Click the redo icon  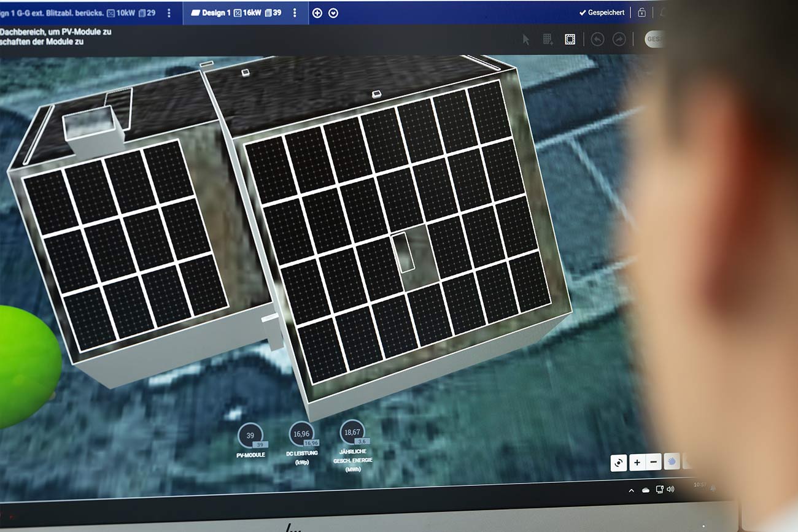[x=619, y=39]
